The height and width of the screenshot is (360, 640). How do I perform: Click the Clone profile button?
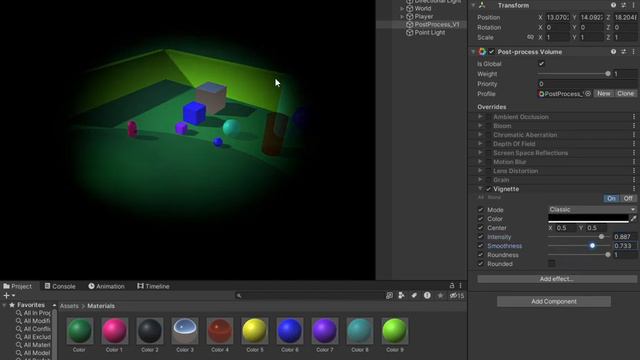click(x=625, y=93)
